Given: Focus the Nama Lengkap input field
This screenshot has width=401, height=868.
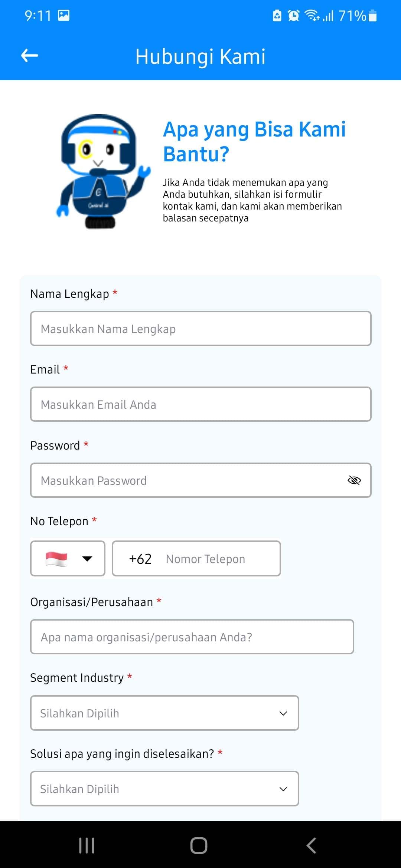Looking at the screenshot, I should 201,329.
